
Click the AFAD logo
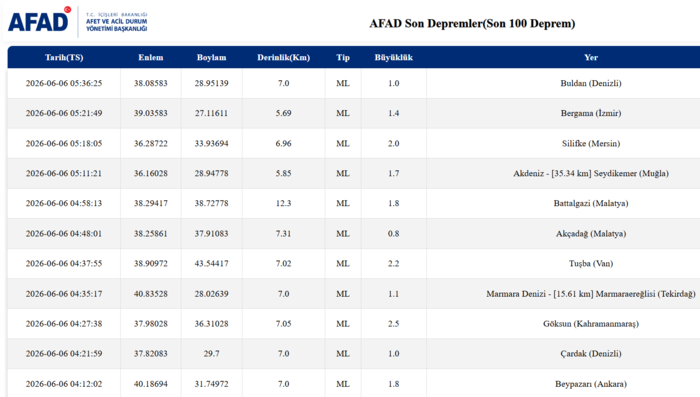tap(78, 21)
